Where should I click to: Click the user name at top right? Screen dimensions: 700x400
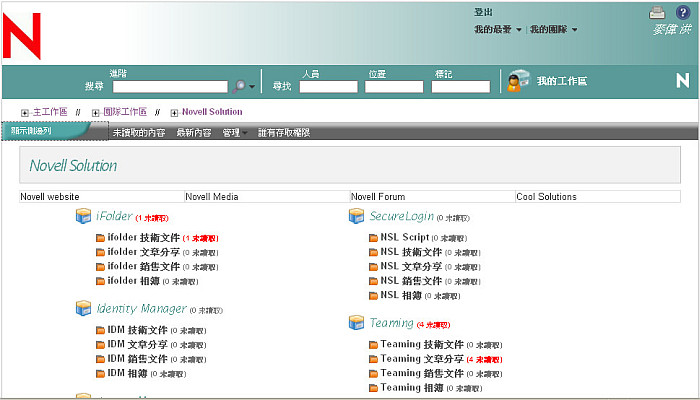point(672,30)
